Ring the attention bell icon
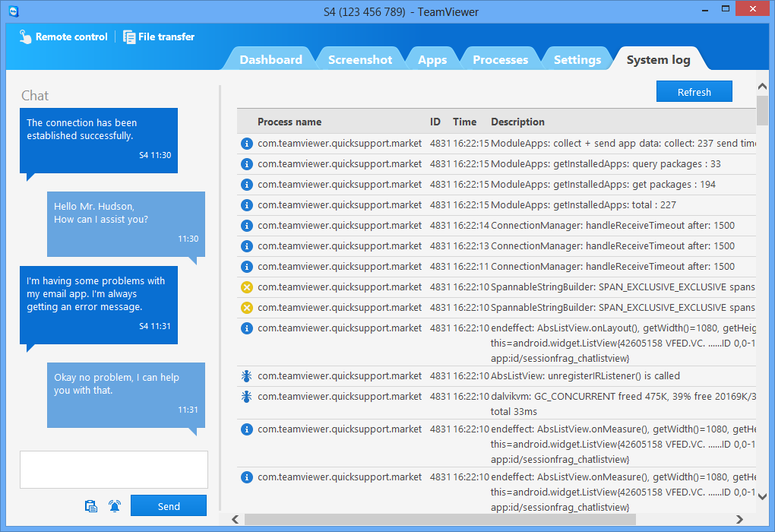The image size is (775, 532). [x=114, y=505]
